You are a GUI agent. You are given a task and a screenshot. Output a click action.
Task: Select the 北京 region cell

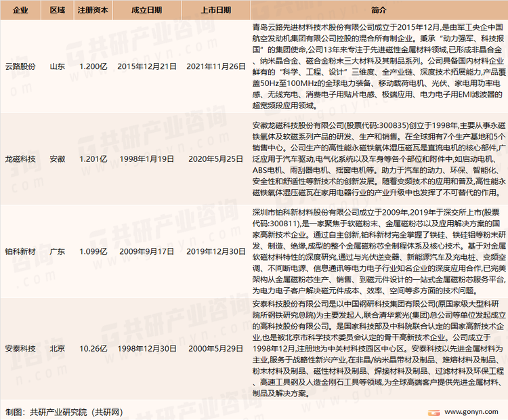coord(58,349)
